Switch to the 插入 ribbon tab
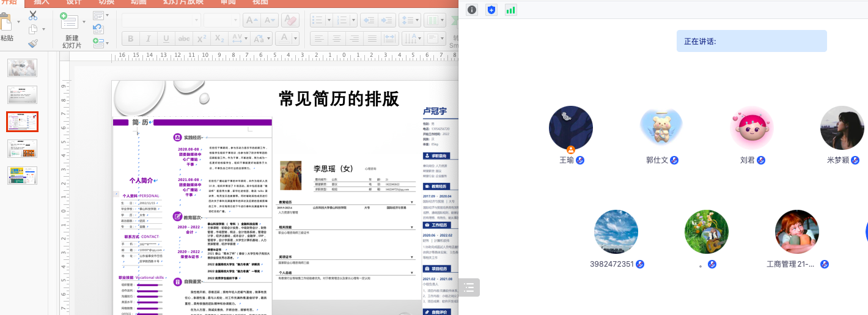The height and width of the screenshot is (315, 868). pyautogui.click(x=42, y=2)
